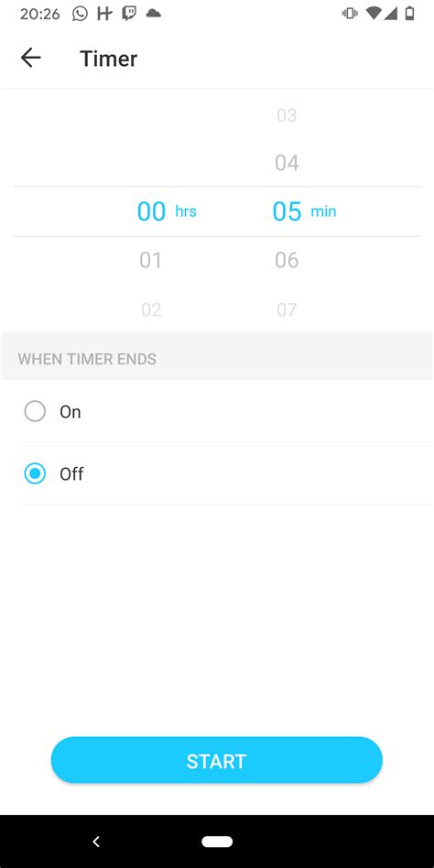The image size is (434, 868).
Task: Tap the Android back navigation chevron
Action: point(96,841)
